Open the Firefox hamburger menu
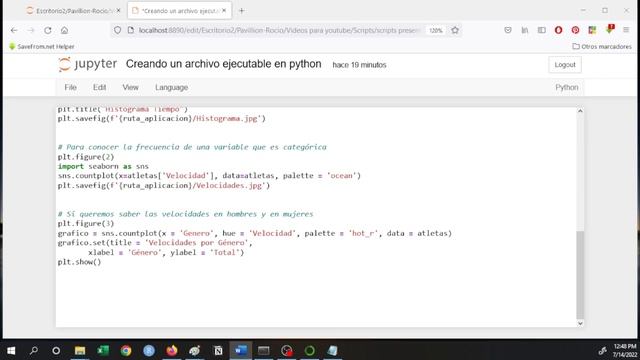Screen dimensions: 640x360 [626, 30]
